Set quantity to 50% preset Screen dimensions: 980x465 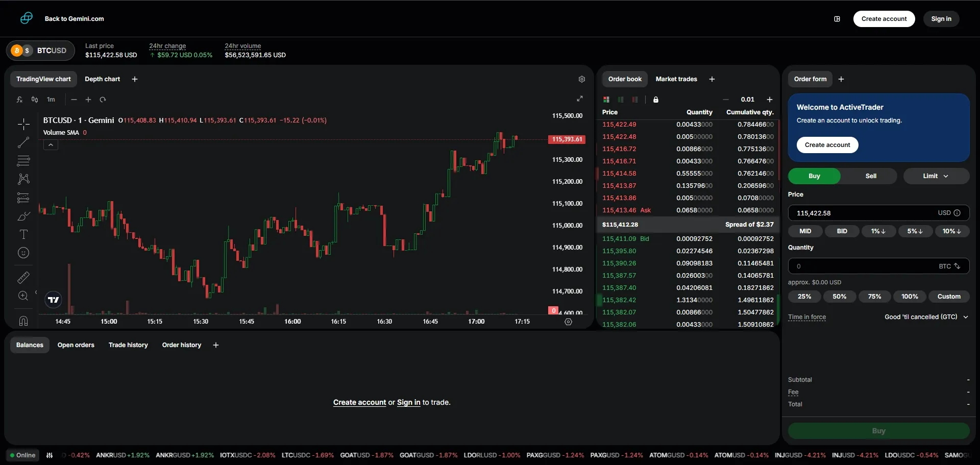[839, 297]
